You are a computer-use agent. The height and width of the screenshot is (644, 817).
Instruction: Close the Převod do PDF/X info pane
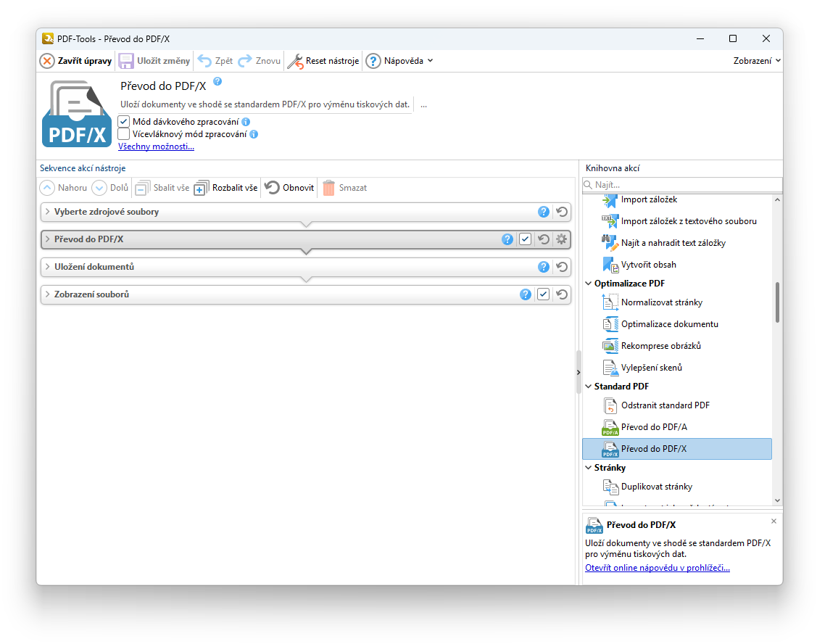774,521
